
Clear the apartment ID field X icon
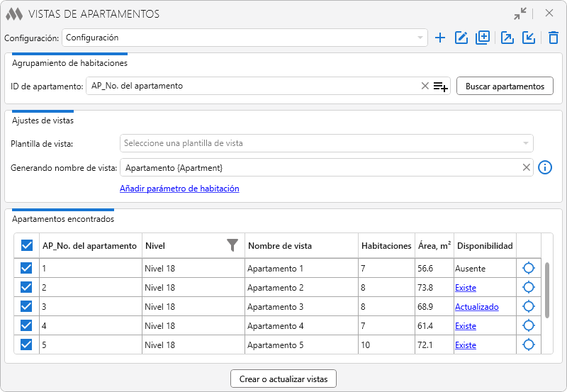tap(425, 86)
